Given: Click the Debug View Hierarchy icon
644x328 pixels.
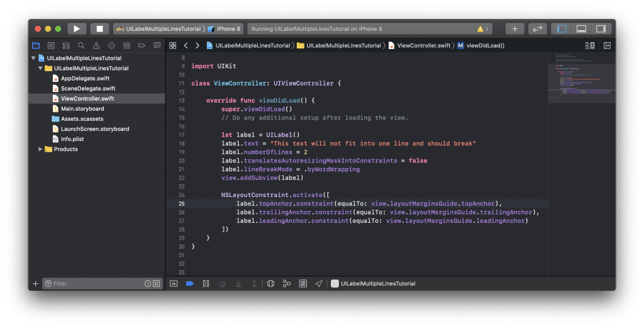Looking at the screenshot, I should click(x=271, y=284).
